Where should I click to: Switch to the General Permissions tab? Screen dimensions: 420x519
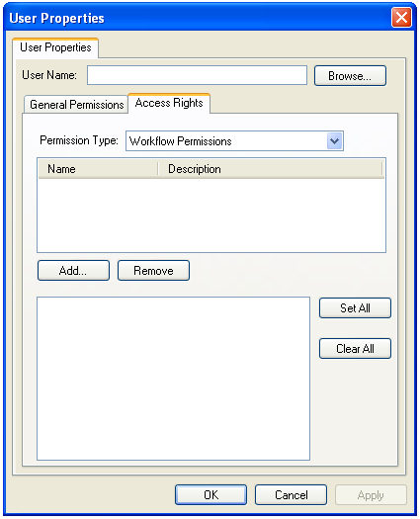(76, 105)
